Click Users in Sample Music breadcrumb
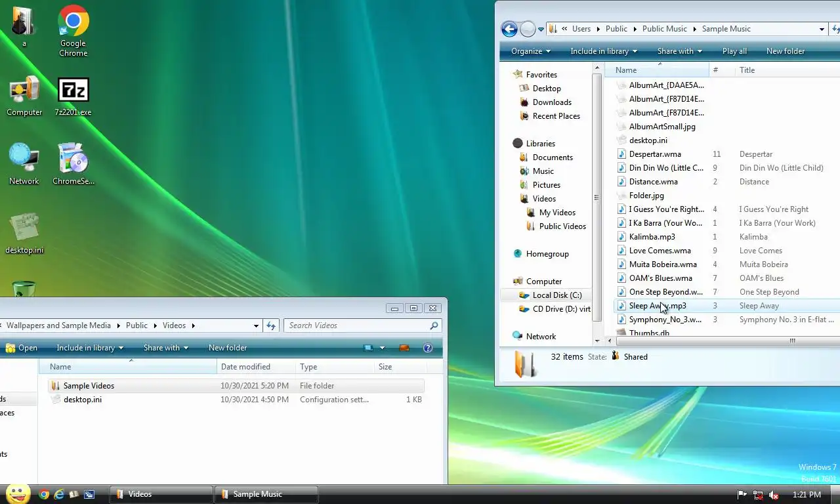The height and width of the screenshot is (504, 840). 581,29
